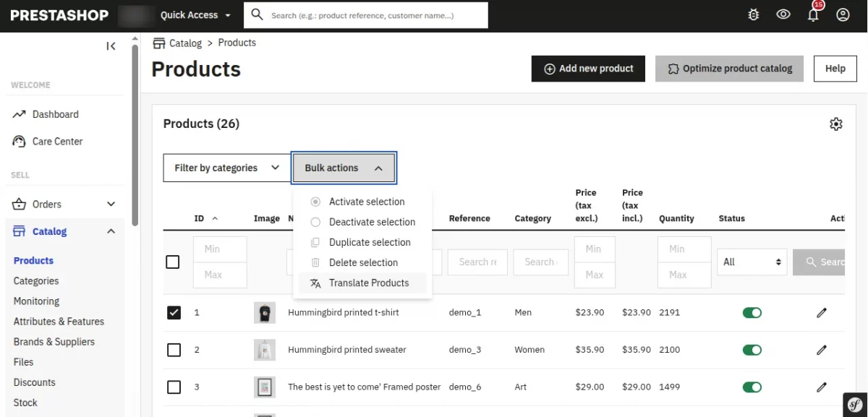The height and width of the screenshot is (417, 868).
Task: Open the Quick Access dropdown
Action: 196,15
